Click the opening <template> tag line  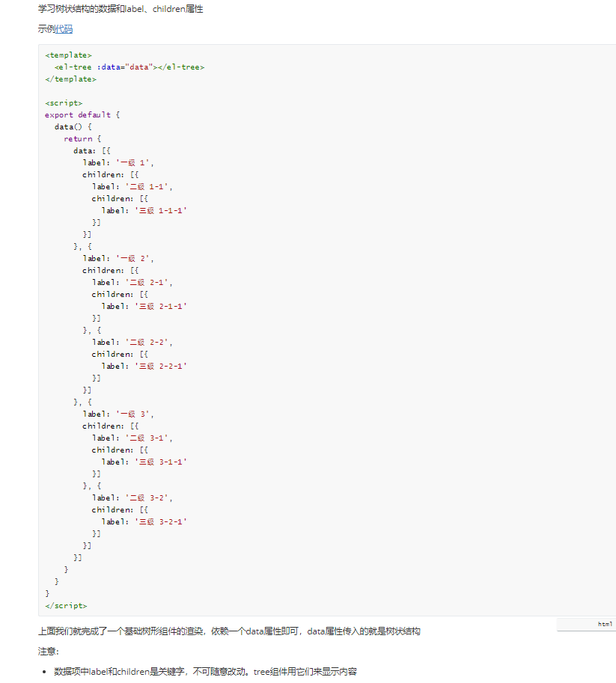pos(68,55)
